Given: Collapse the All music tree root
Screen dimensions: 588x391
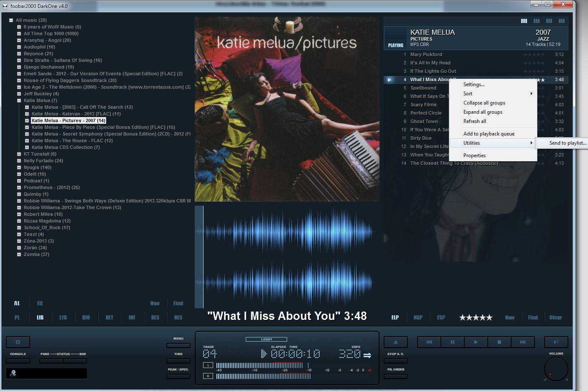Looking at the screenshot, I should (11, 20).
